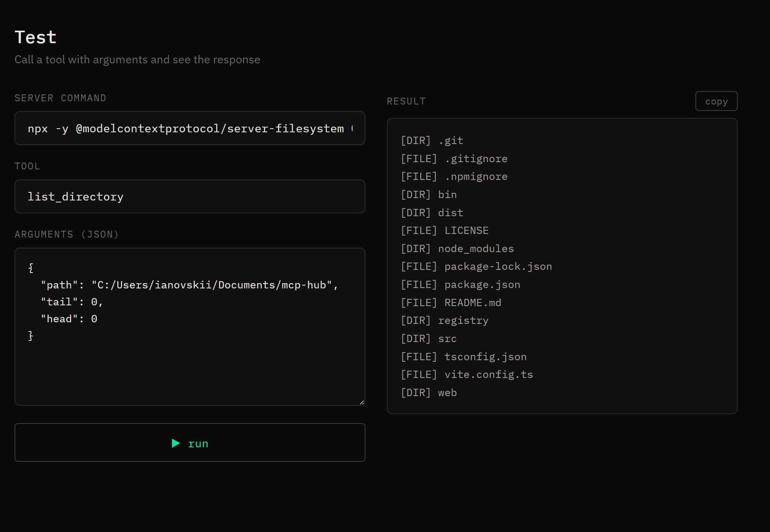The width and height of the screenshot is (770, 532).
Task: Select the "[DIR] dist" result line
Action: [432, 213]
